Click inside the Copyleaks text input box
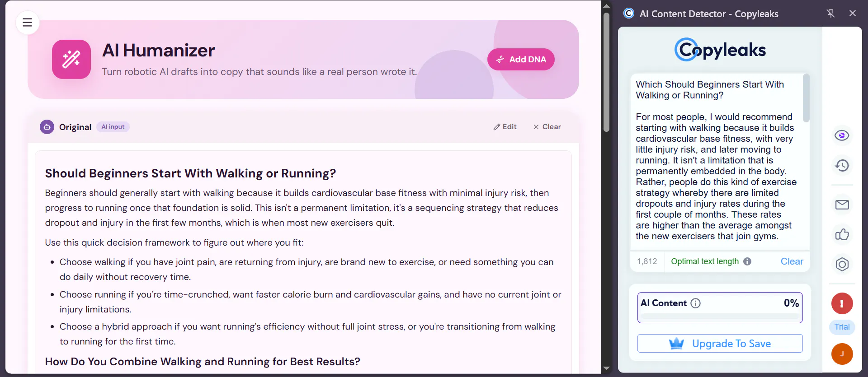The image size is (868, 377). [x=717, y=161]
